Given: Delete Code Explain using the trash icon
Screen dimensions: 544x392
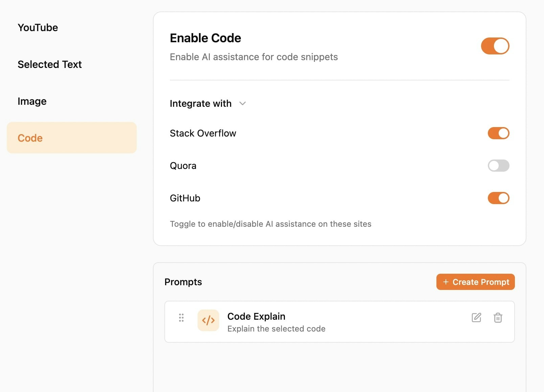Looking at the screenshot, I should click(498, 318).
